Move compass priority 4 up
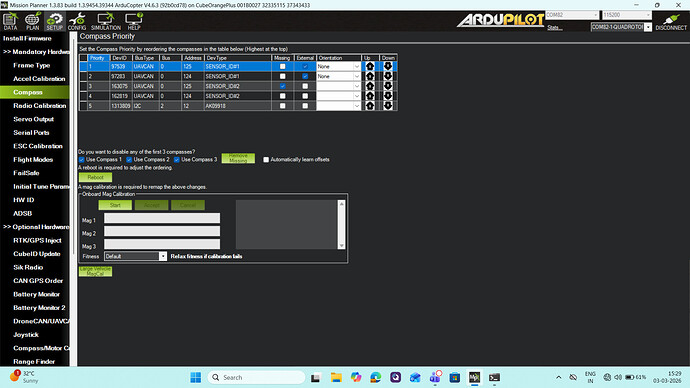The width and height of the screenshot is (690, 388). coord(370,96)
